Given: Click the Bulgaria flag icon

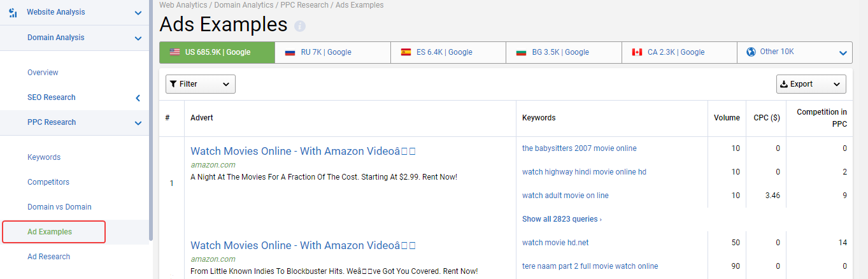Looking at the screenshot, I should click(521, 52).
